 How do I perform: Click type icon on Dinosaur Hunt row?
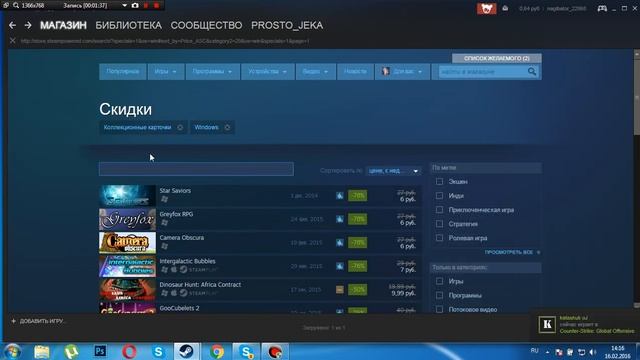(340, 289)
